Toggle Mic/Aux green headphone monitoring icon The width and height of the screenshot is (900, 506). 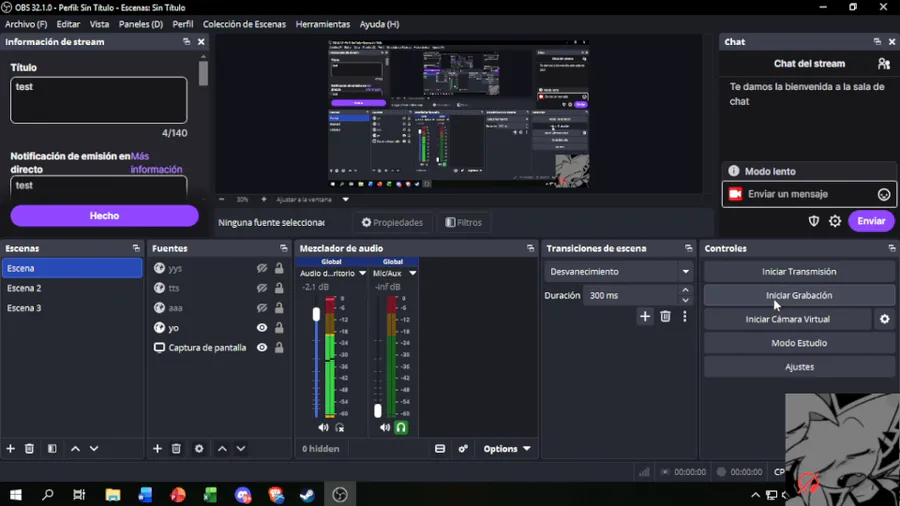[401, 427]
